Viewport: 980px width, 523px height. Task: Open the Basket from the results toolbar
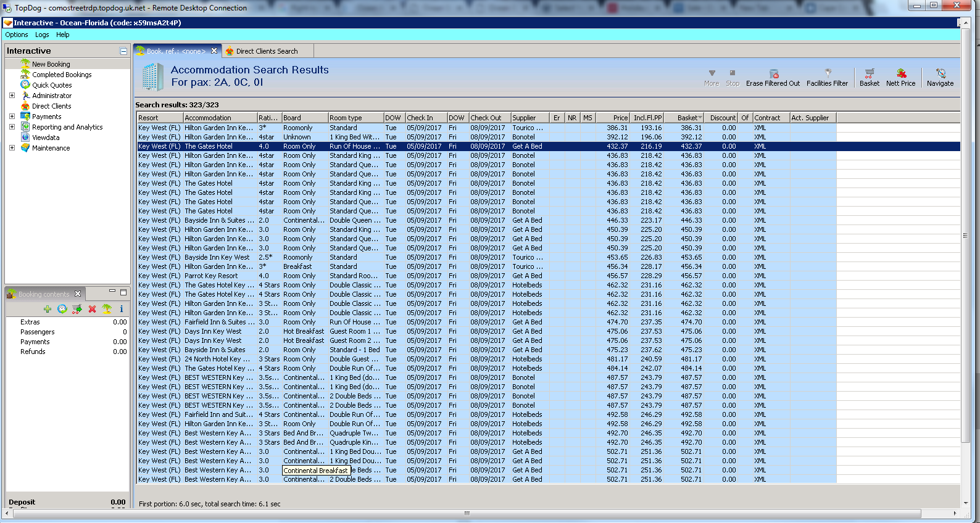click(869, 74)
